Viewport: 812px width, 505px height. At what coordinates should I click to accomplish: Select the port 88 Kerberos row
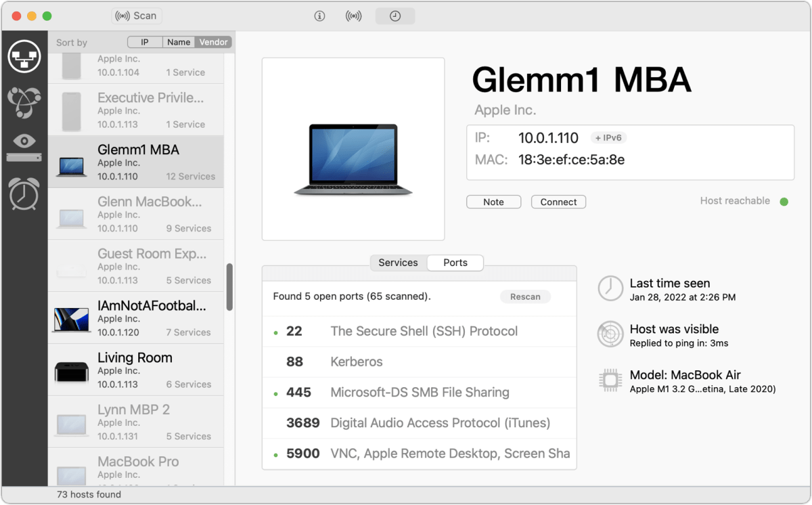click(x=420, y=362)
